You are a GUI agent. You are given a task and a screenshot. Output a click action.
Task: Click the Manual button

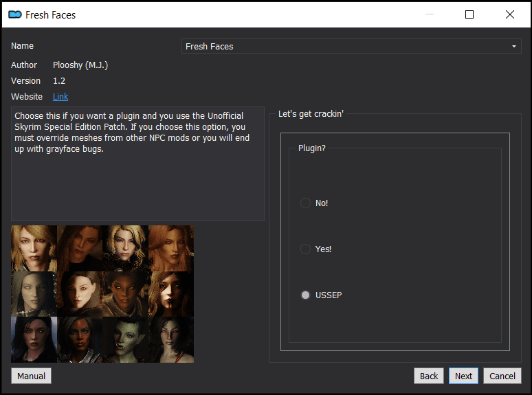[31, 376]
